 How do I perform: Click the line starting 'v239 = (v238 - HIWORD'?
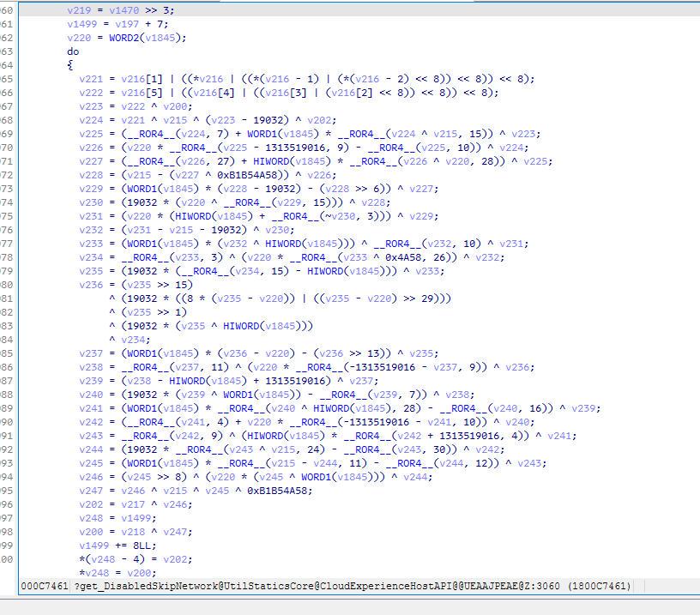tap(228, 381)
